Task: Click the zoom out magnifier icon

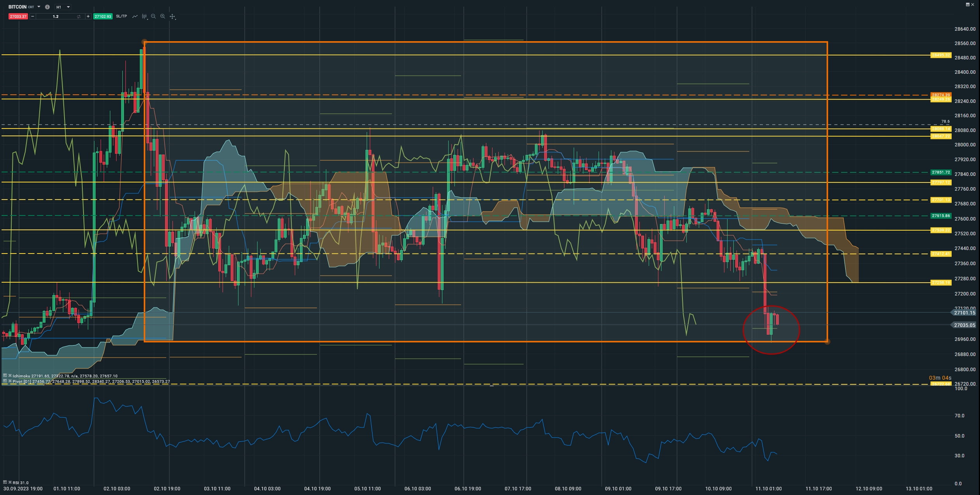Action: [x=153, y=16]
